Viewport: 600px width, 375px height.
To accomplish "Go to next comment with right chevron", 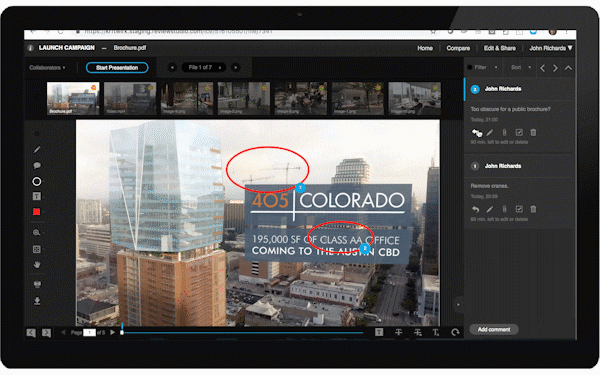I will 555,68.
